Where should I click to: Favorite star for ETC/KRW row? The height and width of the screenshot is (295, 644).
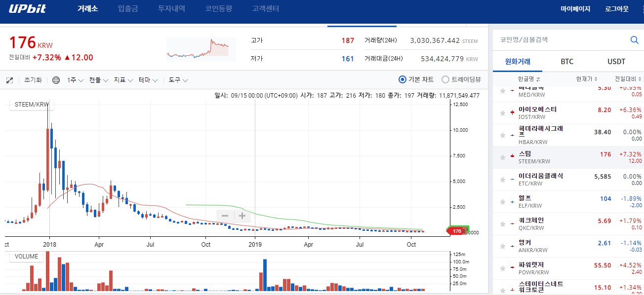pos(503,180)
